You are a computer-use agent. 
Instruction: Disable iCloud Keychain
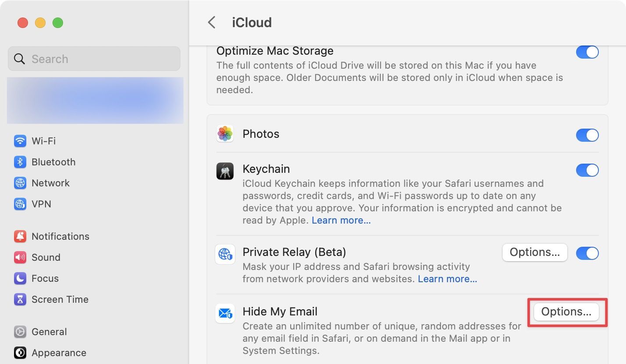tap(587, 170)
